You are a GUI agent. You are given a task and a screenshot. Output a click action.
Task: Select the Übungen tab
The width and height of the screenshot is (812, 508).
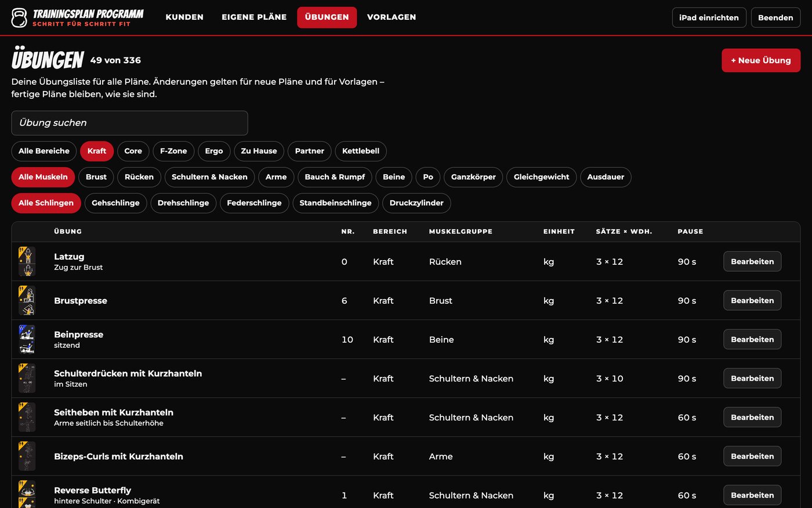327,17
